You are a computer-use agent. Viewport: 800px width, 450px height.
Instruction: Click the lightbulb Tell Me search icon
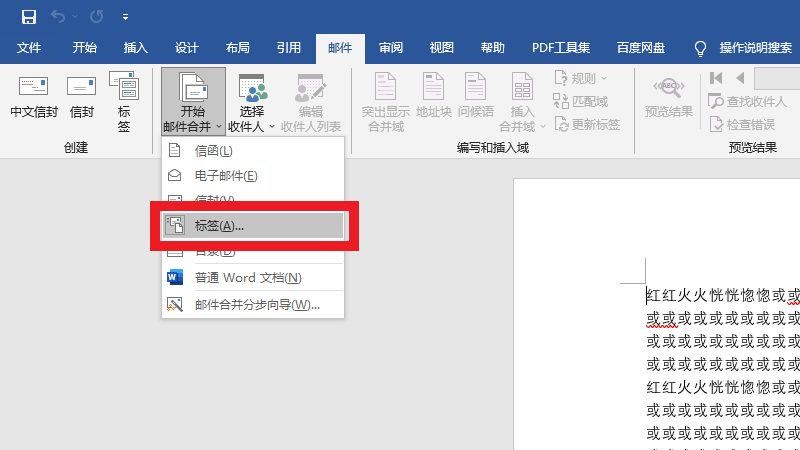(700, 48)
